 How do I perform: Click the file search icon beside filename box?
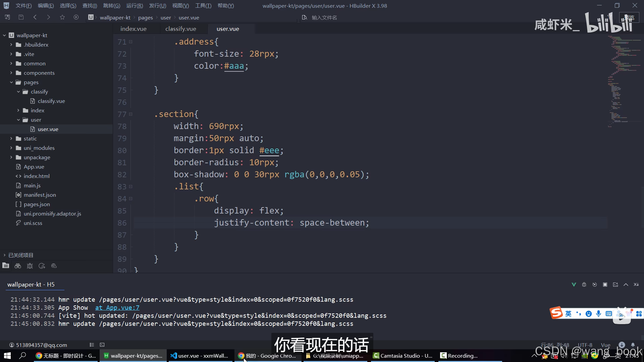pyautogui.click(x=305, y=17)
